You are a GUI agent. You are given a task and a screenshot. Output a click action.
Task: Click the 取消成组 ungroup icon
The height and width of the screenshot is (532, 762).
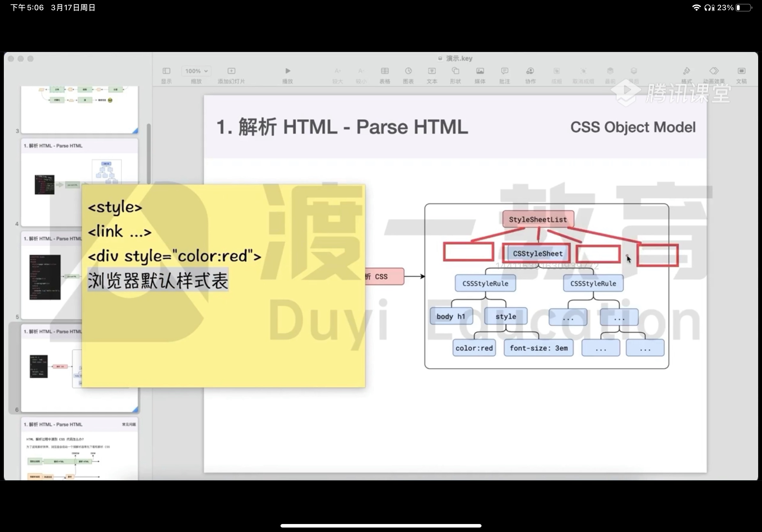(x=583, y=71)
